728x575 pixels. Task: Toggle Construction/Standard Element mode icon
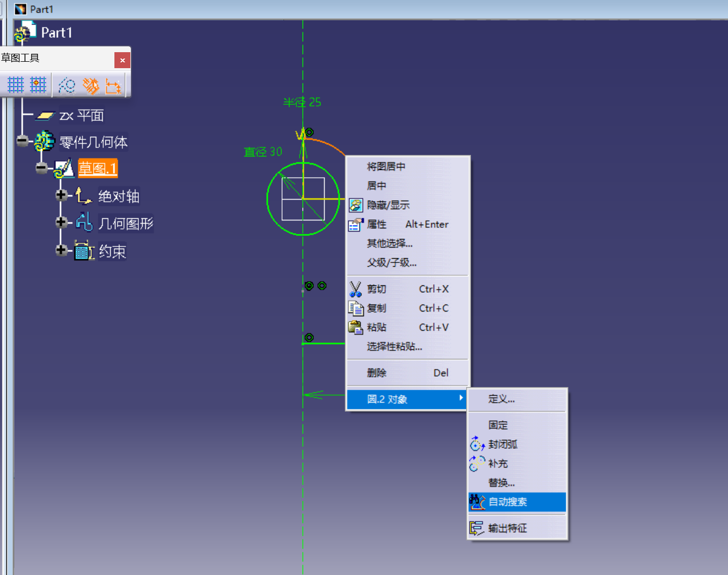pyautogui.click(x=67, y=86)
